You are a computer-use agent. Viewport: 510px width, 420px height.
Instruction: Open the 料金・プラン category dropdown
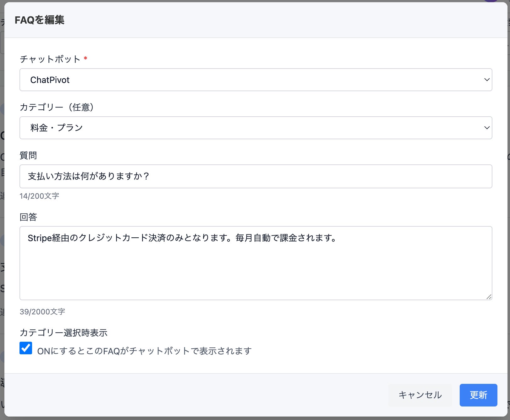(x=255, y=128)
